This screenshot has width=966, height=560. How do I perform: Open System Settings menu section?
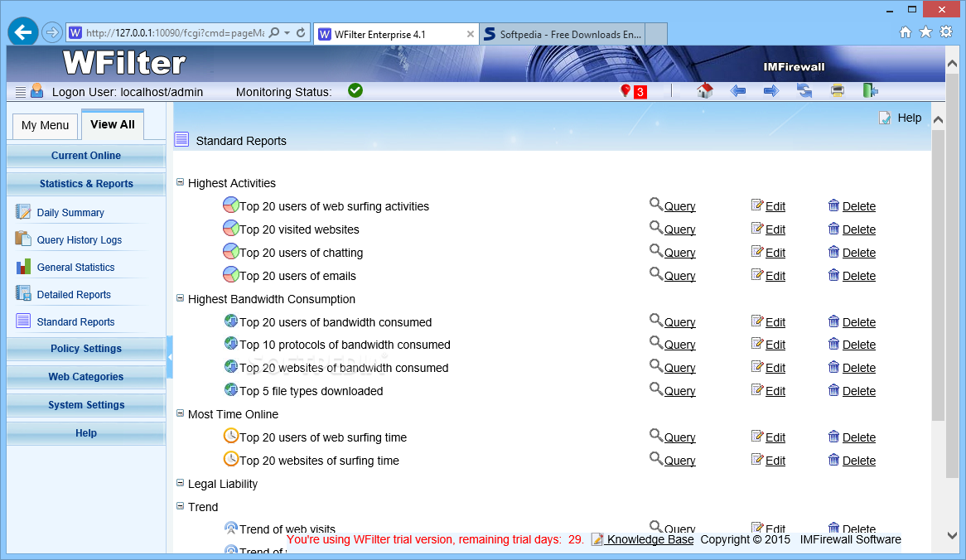[x=86, y=405]
